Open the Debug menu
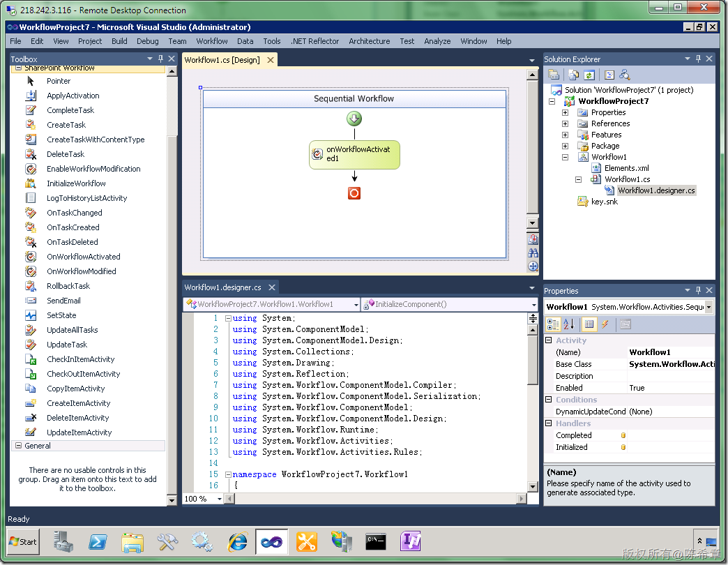The image size is (728, 565). 148,41
